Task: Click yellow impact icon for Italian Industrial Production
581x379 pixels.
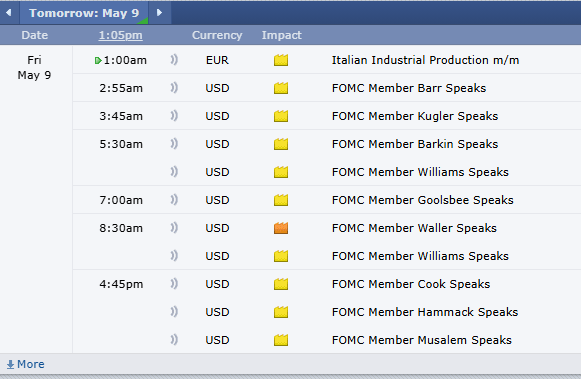Action: pos(281,60)
